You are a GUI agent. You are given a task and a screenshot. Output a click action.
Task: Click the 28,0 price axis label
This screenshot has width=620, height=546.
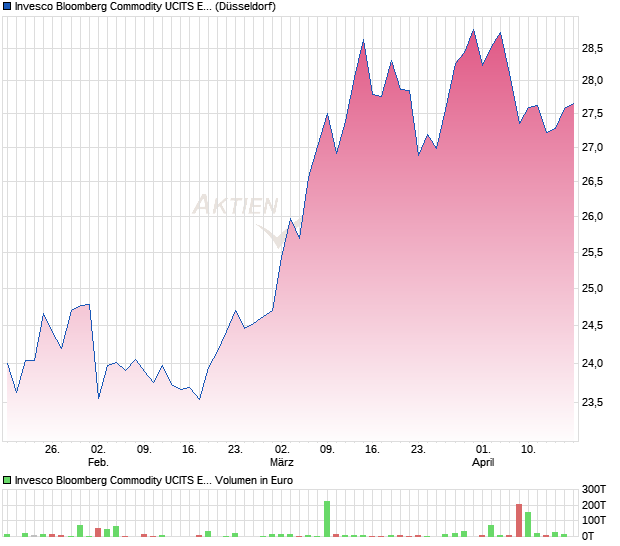tap(592, 81)
